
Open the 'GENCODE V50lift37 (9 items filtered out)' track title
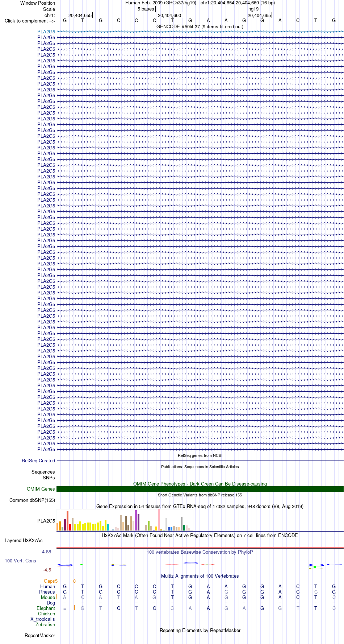point(200,26)
